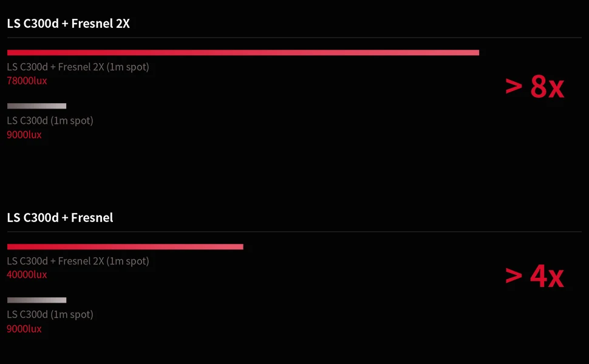Click the bottom 'LS C300d (1m spot)' label
589x364 pixels.
click(50, 315)
